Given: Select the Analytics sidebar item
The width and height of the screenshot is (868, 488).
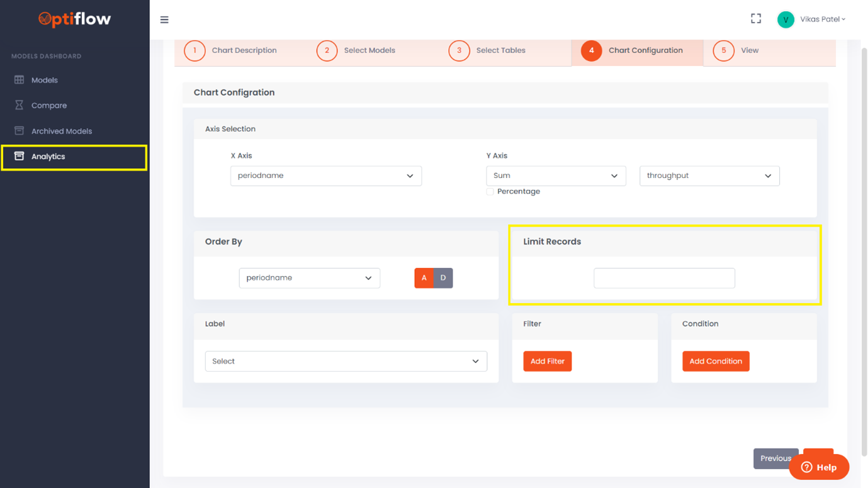Looking at the screenshot, I should [48, 156].
